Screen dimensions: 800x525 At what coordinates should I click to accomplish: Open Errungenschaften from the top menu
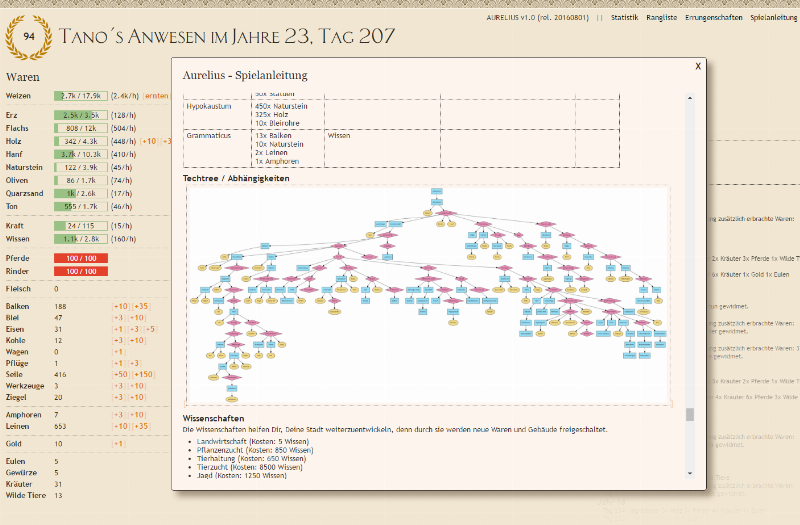[713, 17]
